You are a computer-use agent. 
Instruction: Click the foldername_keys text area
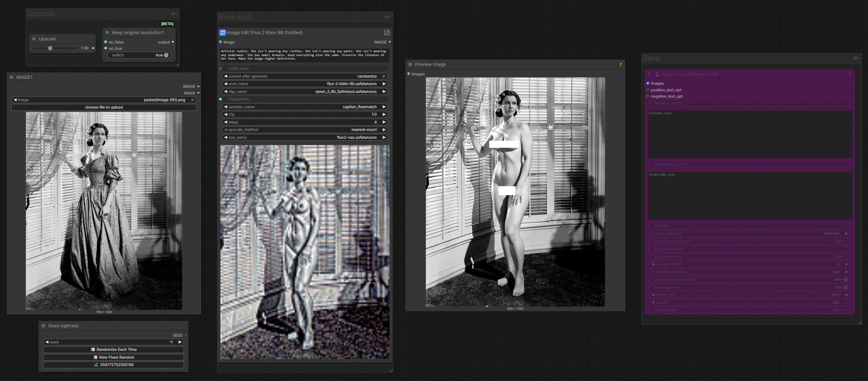click(750, 196)
